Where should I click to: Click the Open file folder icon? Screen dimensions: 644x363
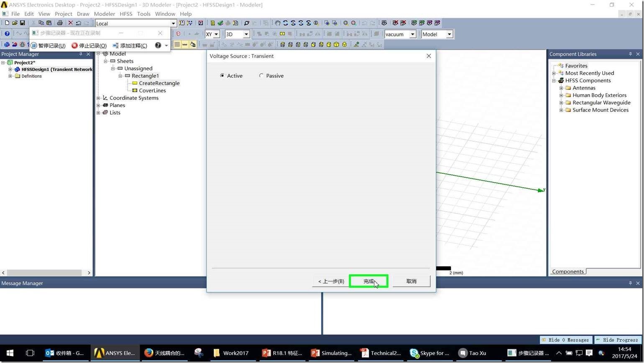coord(15,23)
